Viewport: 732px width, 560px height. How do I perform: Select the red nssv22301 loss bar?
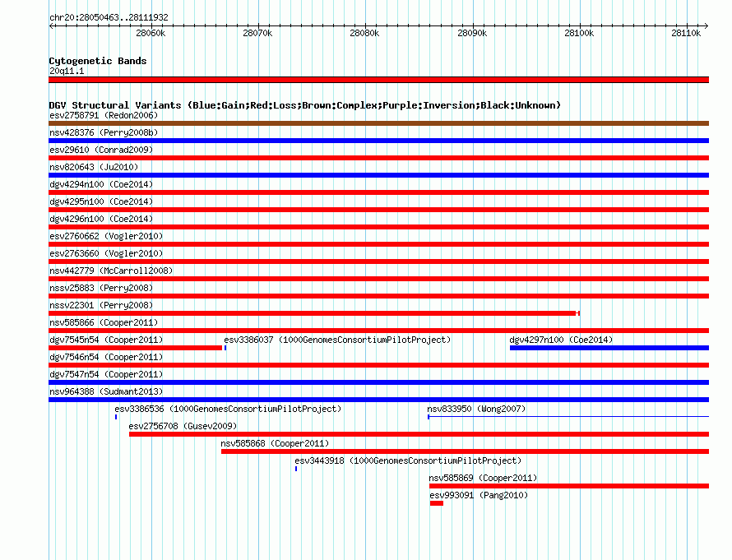point(314,313)
